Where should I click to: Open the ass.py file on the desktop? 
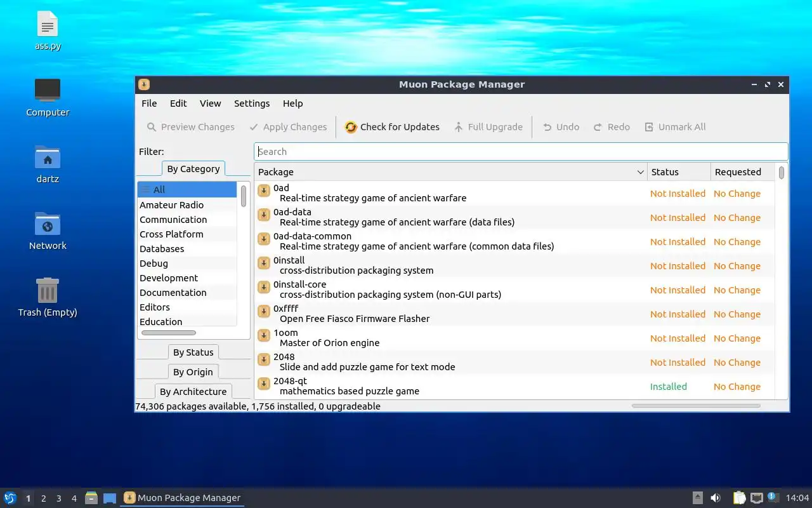(x=48, y=32)
